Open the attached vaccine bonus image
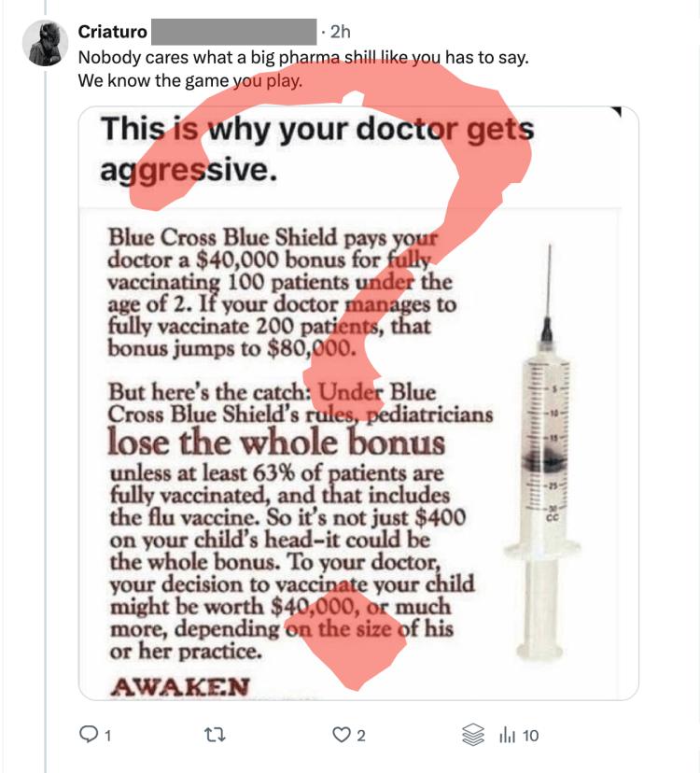This screenshot has height=773, width=700. 358,403
